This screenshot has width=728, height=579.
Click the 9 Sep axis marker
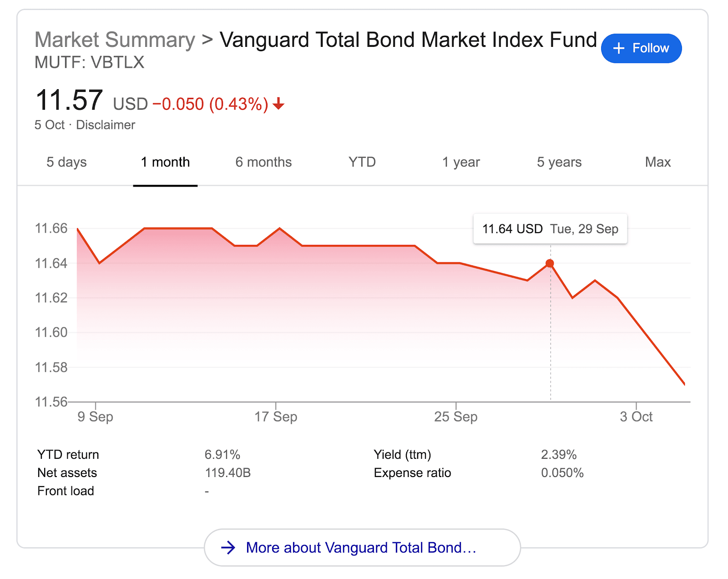pyautogui.click(x=95, y=416)
